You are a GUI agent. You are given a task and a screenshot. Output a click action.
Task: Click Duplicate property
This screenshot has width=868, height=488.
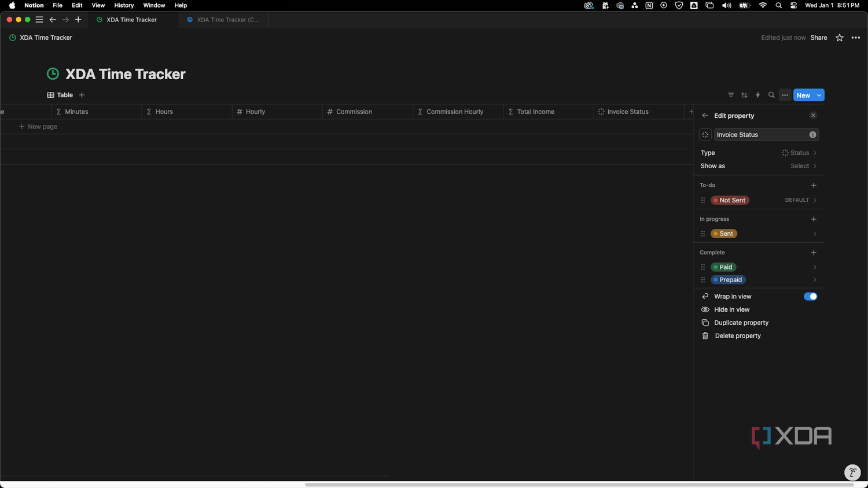(x=759, y=323)
